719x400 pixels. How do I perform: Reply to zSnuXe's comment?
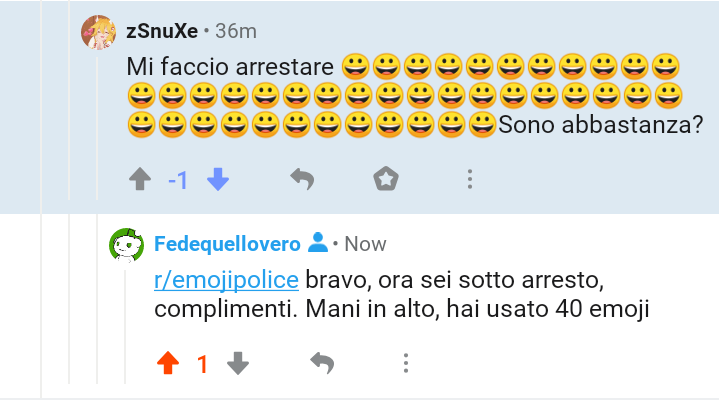(303, 179)
